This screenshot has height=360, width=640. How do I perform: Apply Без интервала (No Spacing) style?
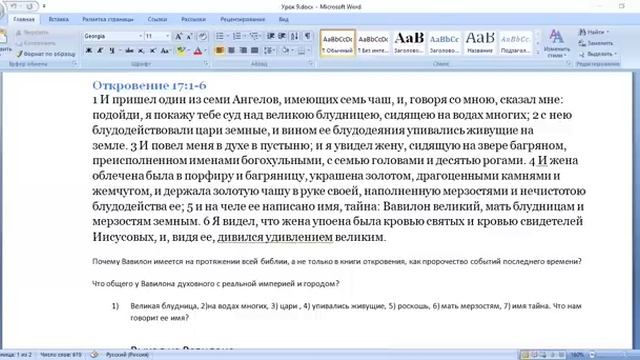(373, 43)
